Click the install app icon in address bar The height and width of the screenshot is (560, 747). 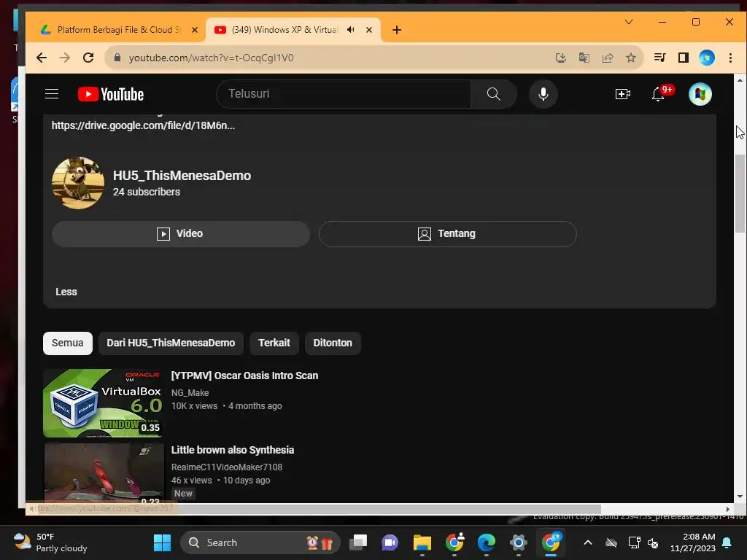point(561,58)
